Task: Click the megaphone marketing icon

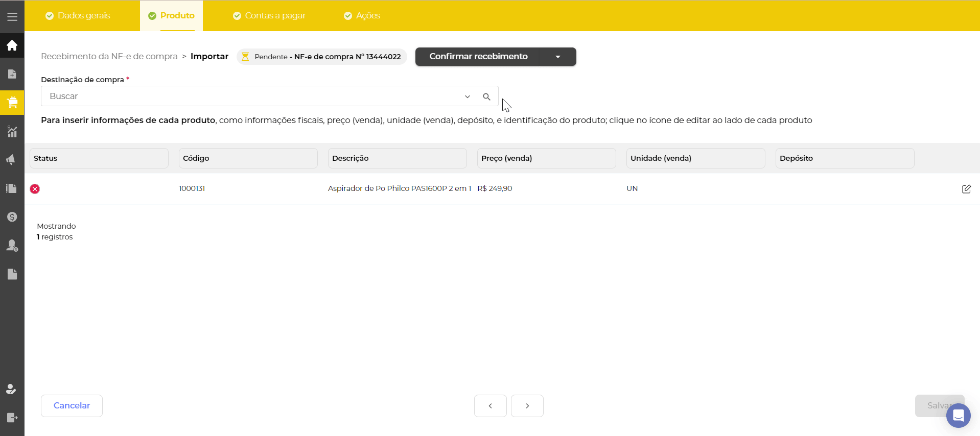Action: pyautogui.click(x=12, y=160)
